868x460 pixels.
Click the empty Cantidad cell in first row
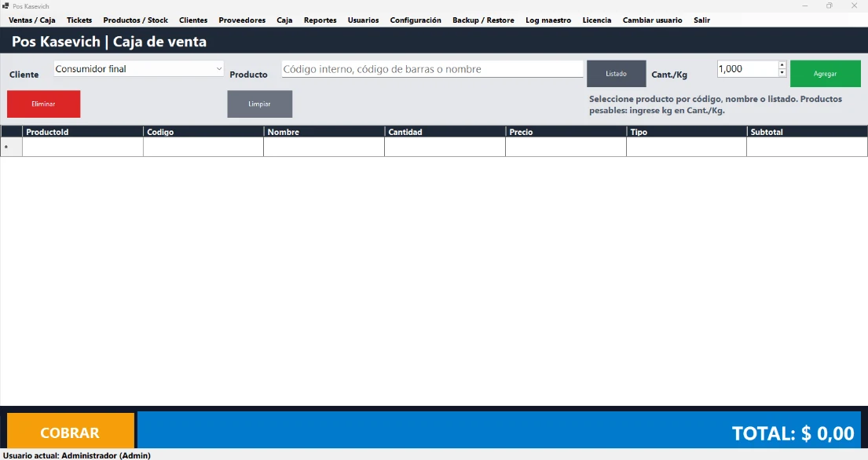[x=445, y=147]
